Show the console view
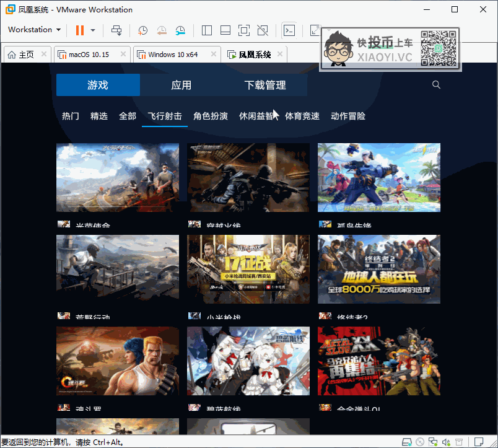The height and width of the screenshot is (448, 498). (x=289, y=30)
